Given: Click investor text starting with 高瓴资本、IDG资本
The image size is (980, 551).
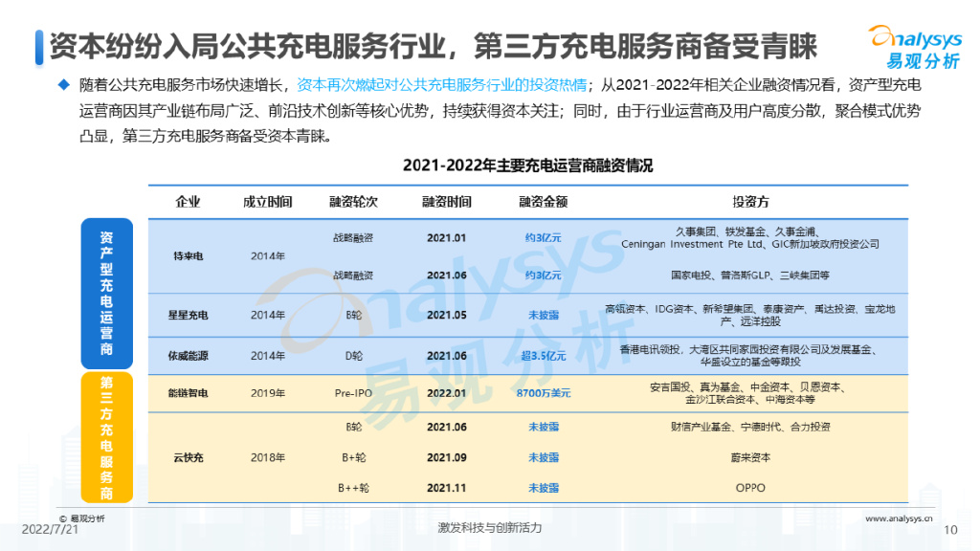Looking at the screenshot, I should (x=750, y=315).
